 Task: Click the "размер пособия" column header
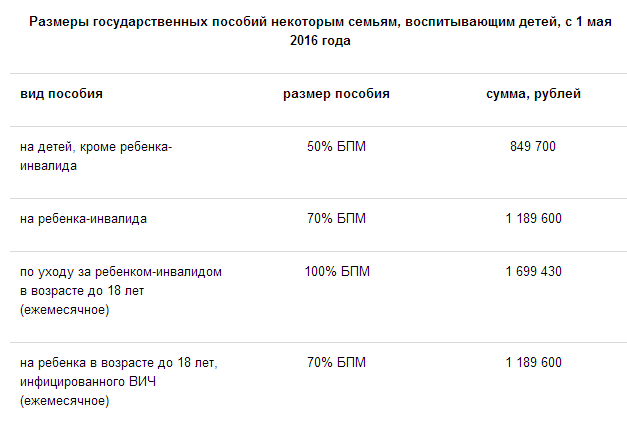point(336,94)
